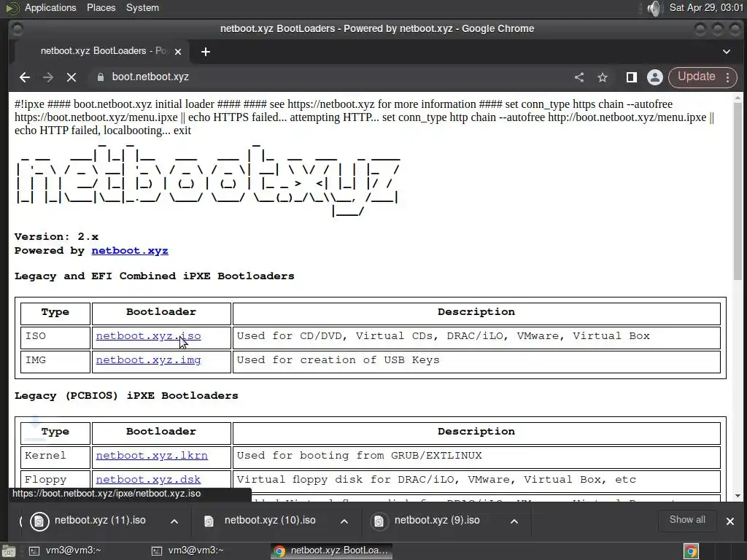
Task: Click the volume speaker icon
Action: (x=654, y=8)
